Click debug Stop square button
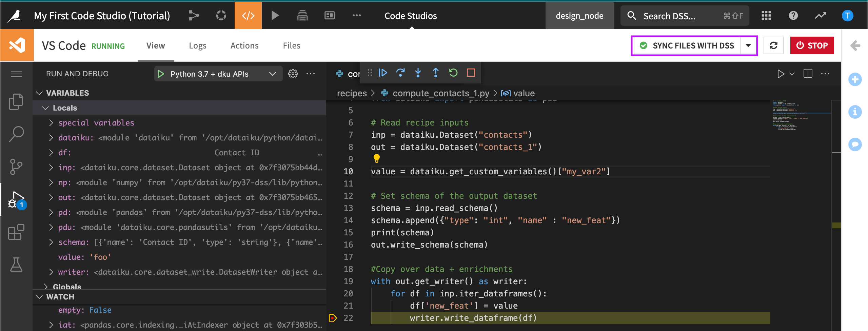Screen dimensions: 868x331 (x=471, y=73)
